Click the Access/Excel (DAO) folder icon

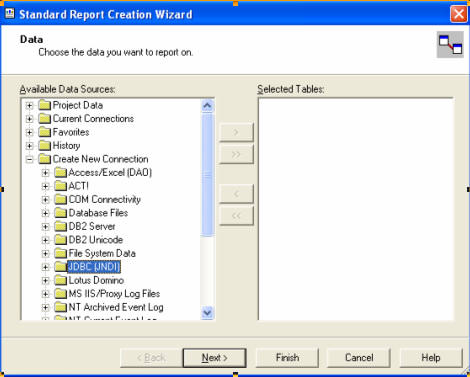pos(60,172)
